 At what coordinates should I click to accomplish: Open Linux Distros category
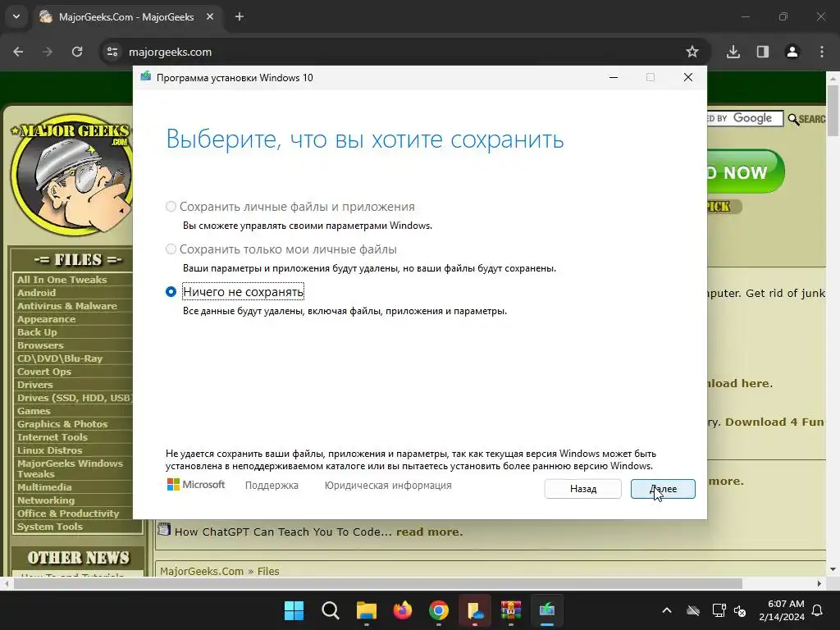[x=49, y=450]
